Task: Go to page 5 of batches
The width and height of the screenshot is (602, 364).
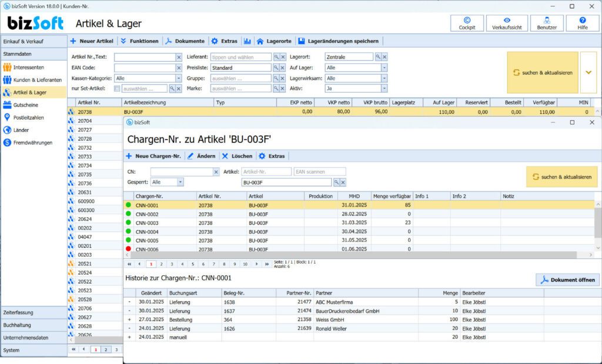Action: coord(193,264)
